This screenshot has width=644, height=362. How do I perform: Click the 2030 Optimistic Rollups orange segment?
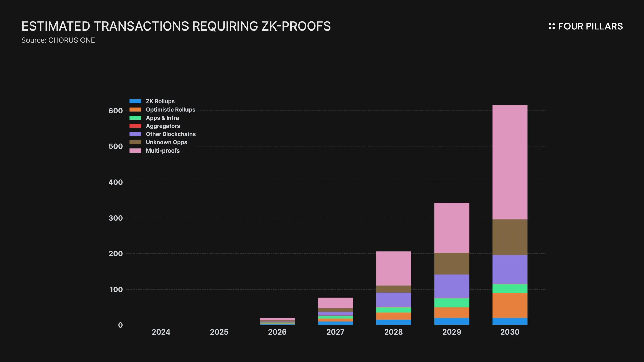coord(510,305)
